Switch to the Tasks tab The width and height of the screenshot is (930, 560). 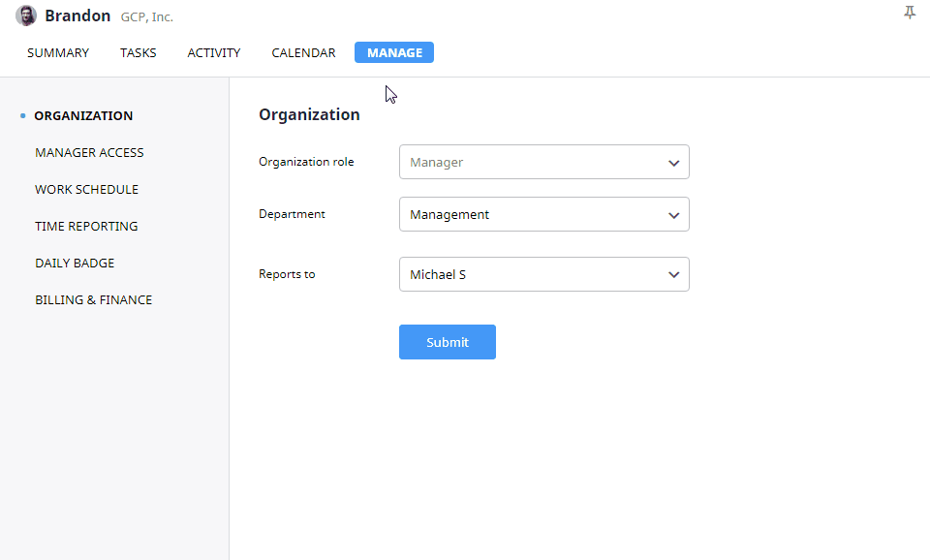coord(138,53)
